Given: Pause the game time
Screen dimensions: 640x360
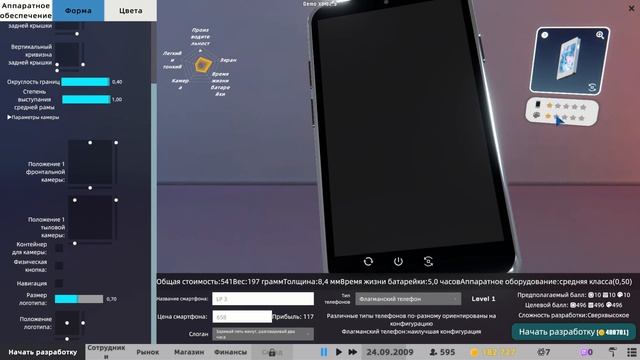Looking at the screenshot, I should pos(324,352).
